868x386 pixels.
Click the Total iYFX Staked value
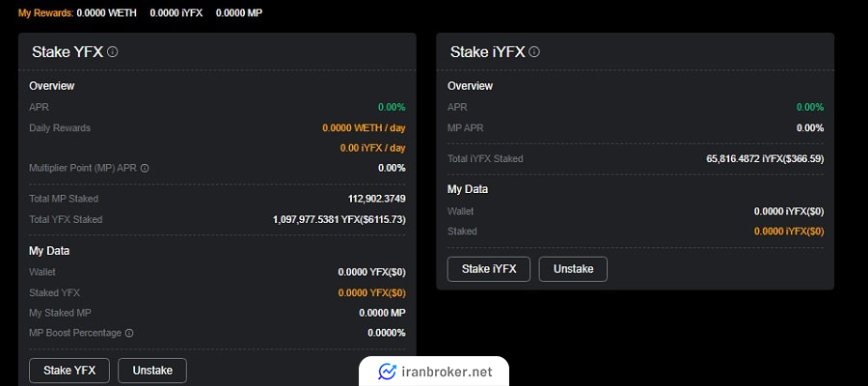(x=765, y=159)
